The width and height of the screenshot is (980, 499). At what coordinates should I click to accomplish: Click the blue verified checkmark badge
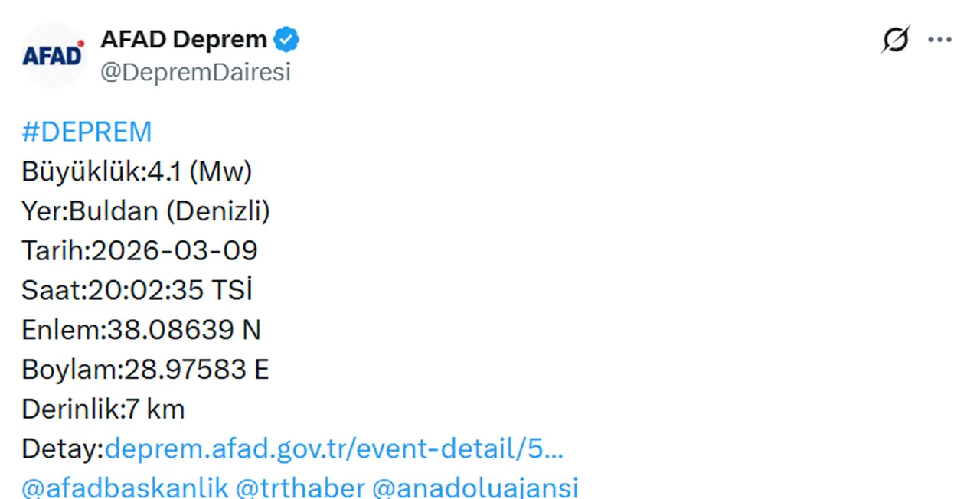click(286, 39)
